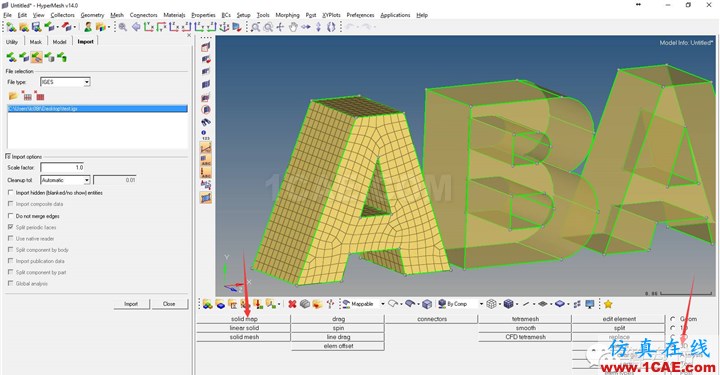Open the File type IGES dropdown
Image resolution: width=720 pixels, height=375 pixels.
65,82
